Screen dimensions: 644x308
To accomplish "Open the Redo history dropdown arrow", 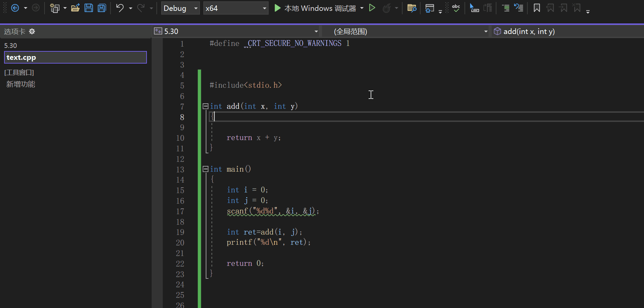I will pyautogui.click(x=151, y=8).
